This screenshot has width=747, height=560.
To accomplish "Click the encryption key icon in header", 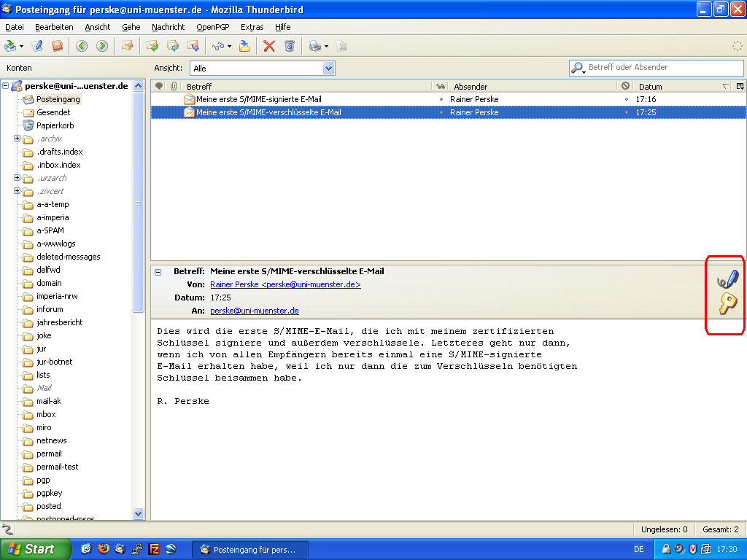I will point(727,304).
